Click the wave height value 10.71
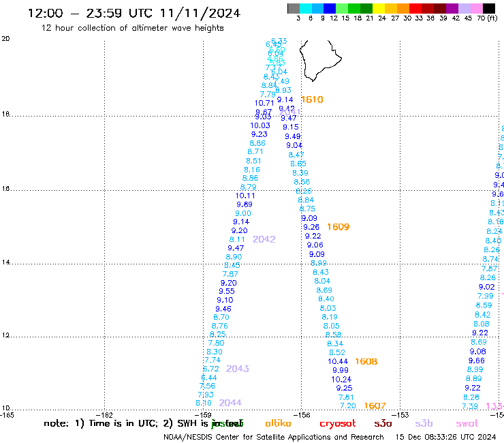504x443 pixels. click(264, 104)
